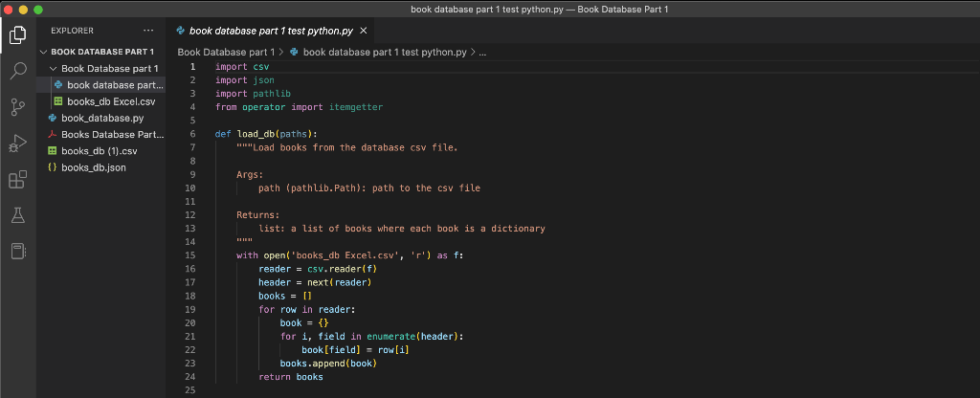Click 'book[field] = row[i]' line
The width and height of the screenshot is (980, 398).
[355, 350]
